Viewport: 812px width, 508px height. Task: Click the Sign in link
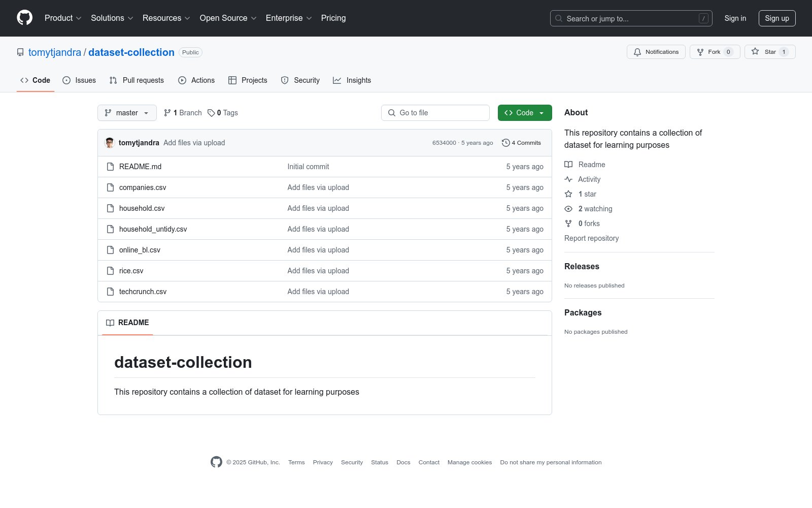735,18
